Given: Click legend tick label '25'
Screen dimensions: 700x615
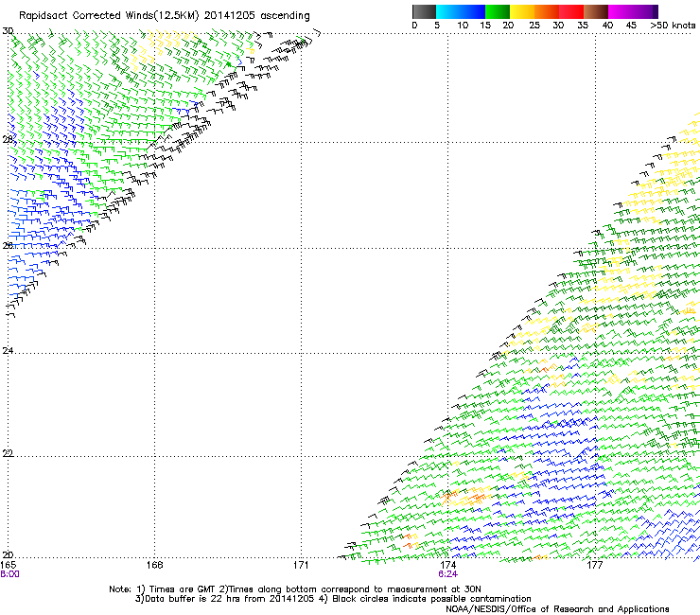Looking at the screenshot, I should point(534,26).
